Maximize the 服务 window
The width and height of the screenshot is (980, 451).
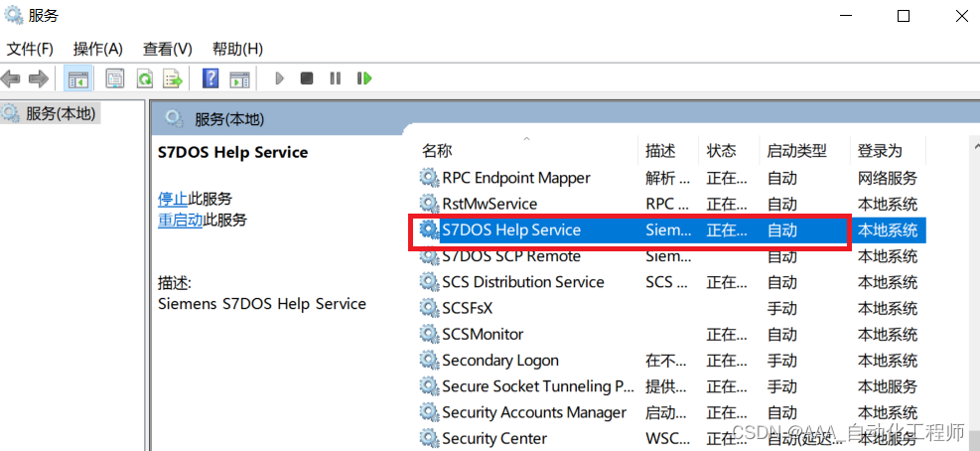coord(904,16)
